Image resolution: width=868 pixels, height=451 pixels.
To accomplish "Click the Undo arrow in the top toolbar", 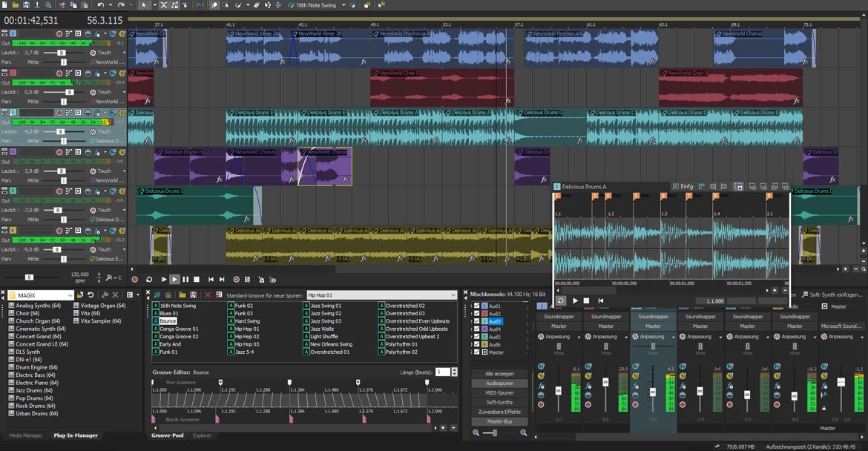I will (101, 5).
